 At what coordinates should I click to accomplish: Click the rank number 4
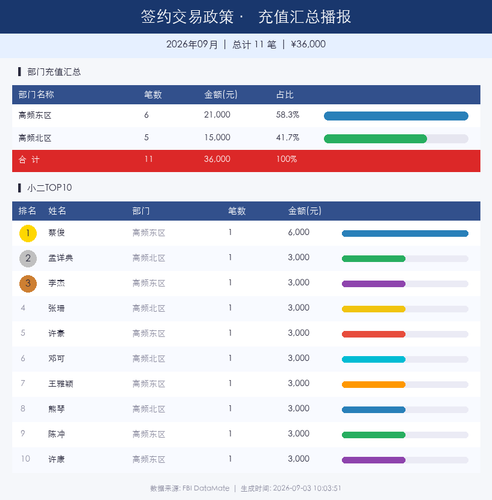pyautogui.click(x=23, y=308)
